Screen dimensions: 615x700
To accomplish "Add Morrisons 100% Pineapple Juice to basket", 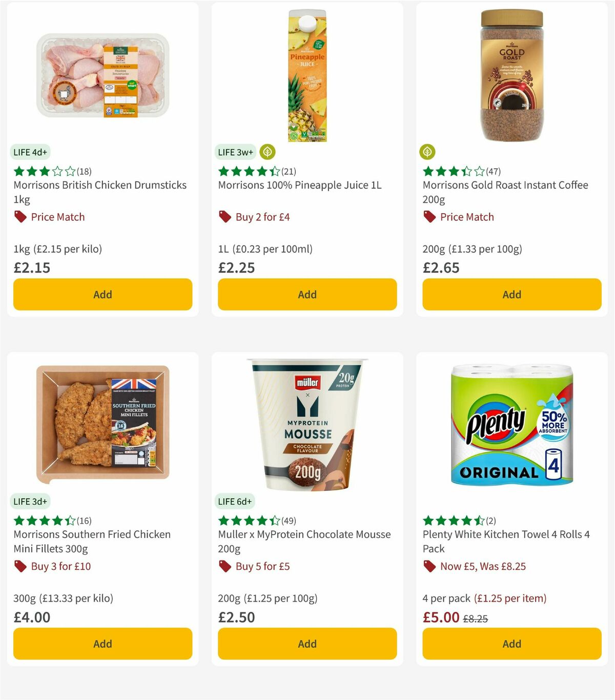I will (306, 294).
